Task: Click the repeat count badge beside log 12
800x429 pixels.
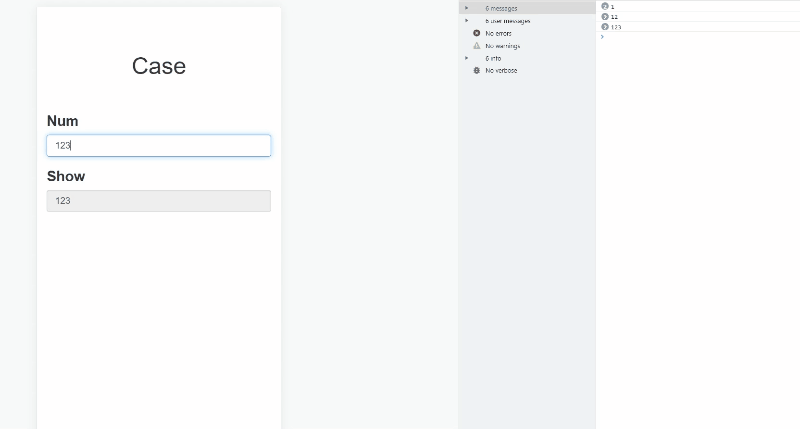Action: (605, 16)
